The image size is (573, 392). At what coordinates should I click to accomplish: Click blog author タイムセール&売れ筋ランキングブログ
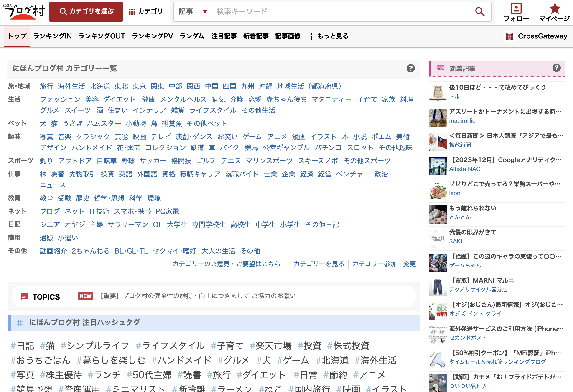point(498,362)
